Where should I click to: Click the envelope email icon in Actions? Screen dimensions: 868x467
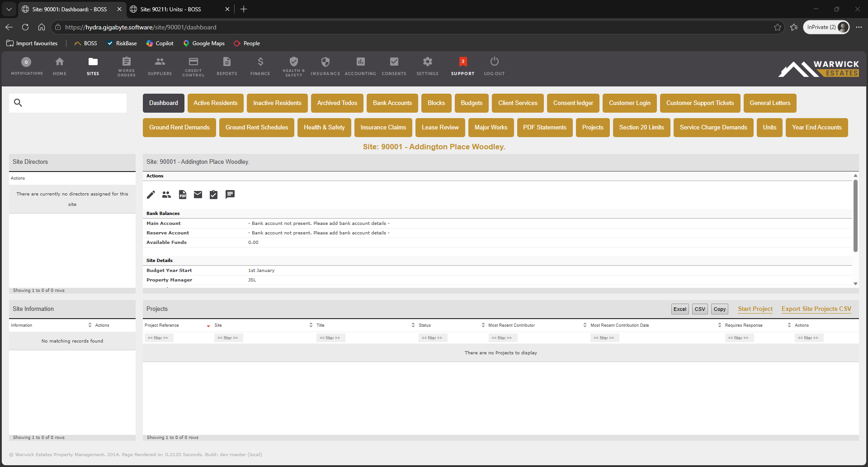click(198, 195)
